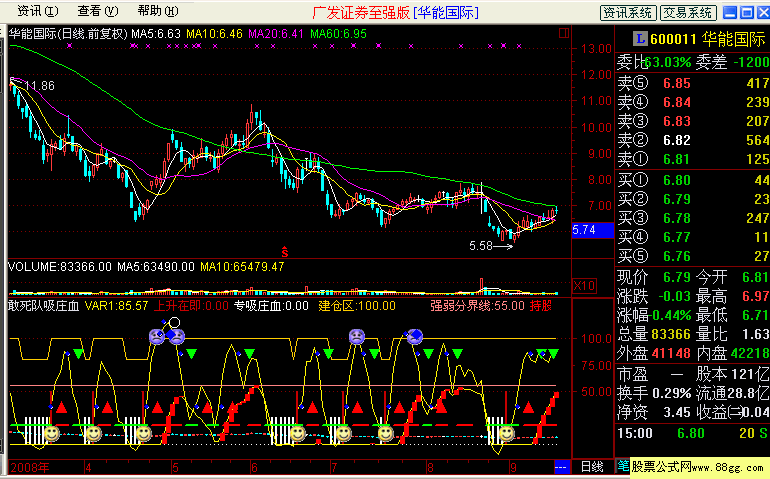The height and width of the screenshot is (479, 770).
Task: Click the leftmost sad face on the 100 line
Action: (x=157, y=337)
